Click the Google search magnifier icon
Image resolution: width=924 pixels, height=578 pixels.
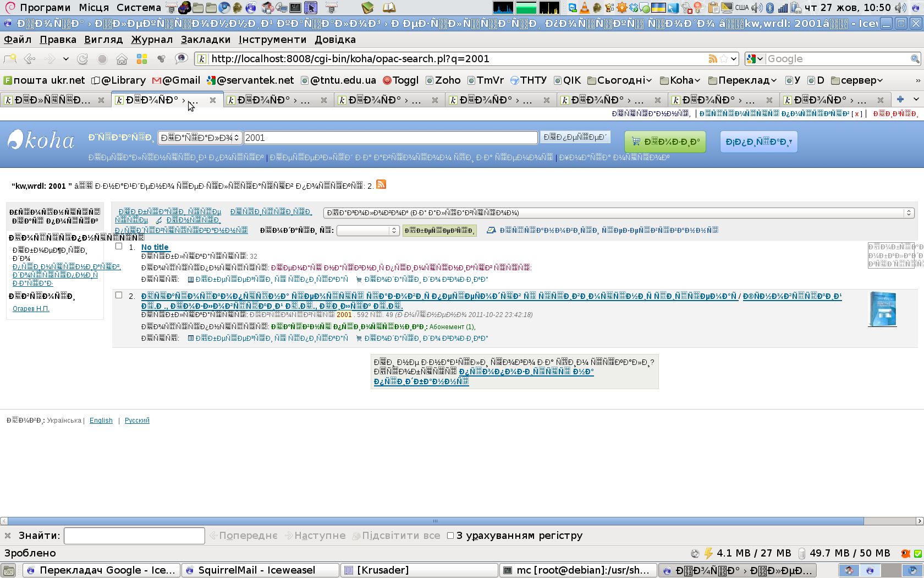pyautogui.click(x=915, y=59)
